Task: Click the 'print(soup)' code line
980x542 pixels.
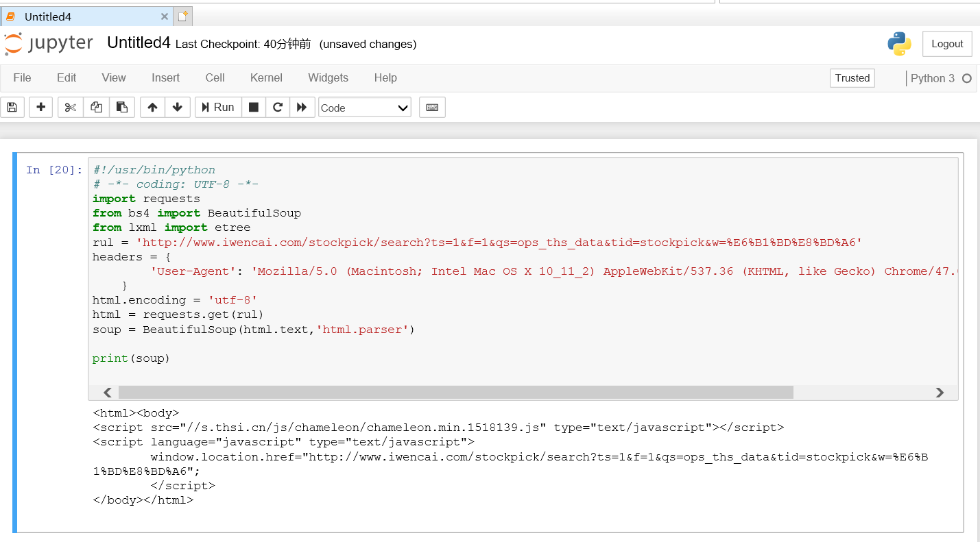Action: pos(131,358)
